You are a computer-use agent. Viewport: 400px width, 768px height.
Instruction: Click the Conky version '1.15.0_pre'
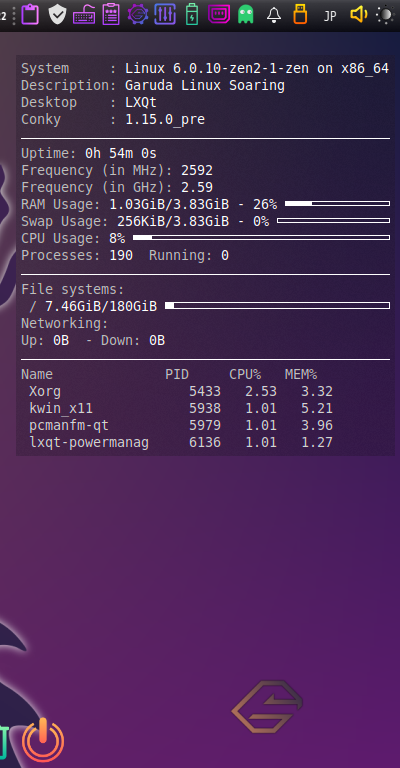tap(165, 120)
